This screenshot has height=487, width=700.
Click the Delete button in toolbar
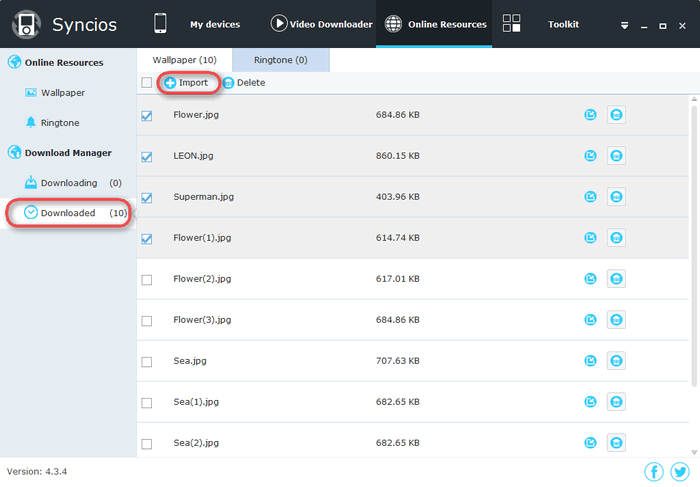pyautogui.click(x=244, y=83)
